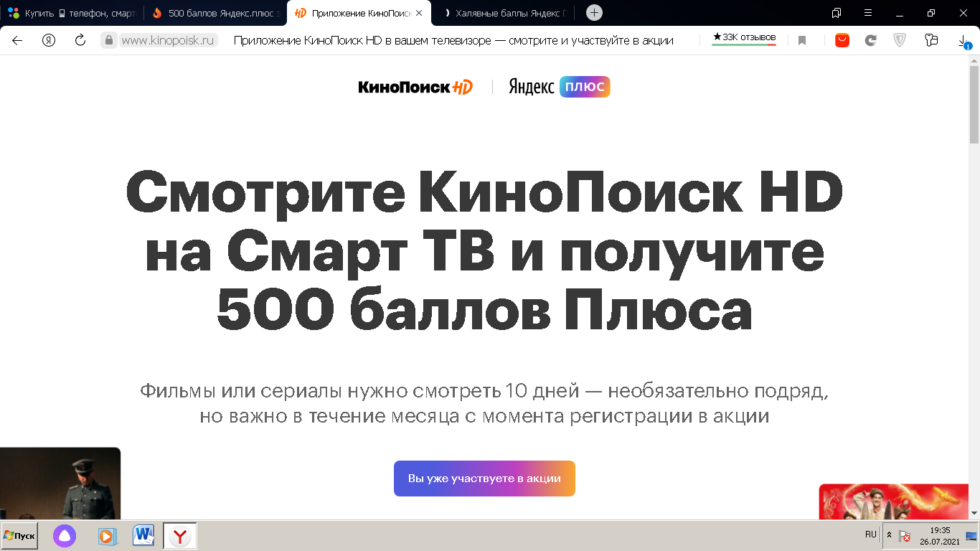
Task: Close the Приложение КиноПоиск tab
Action: tap(419, 13)
